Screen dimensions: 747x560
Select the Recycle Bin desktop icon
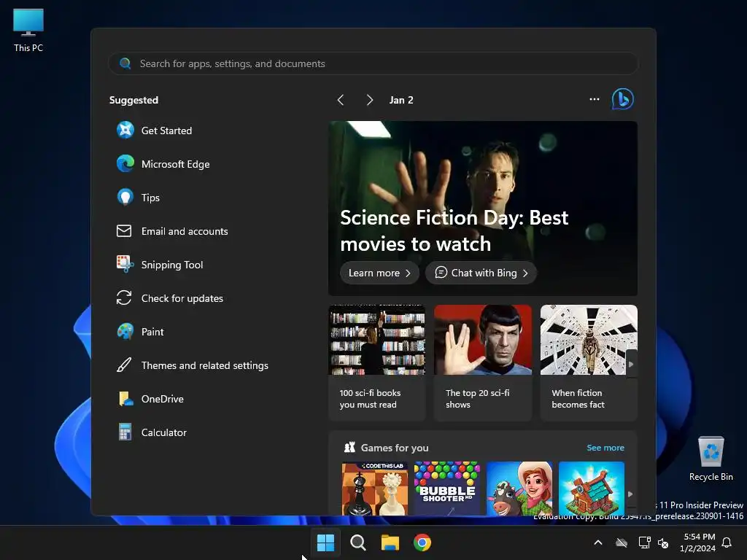point(711,458)
